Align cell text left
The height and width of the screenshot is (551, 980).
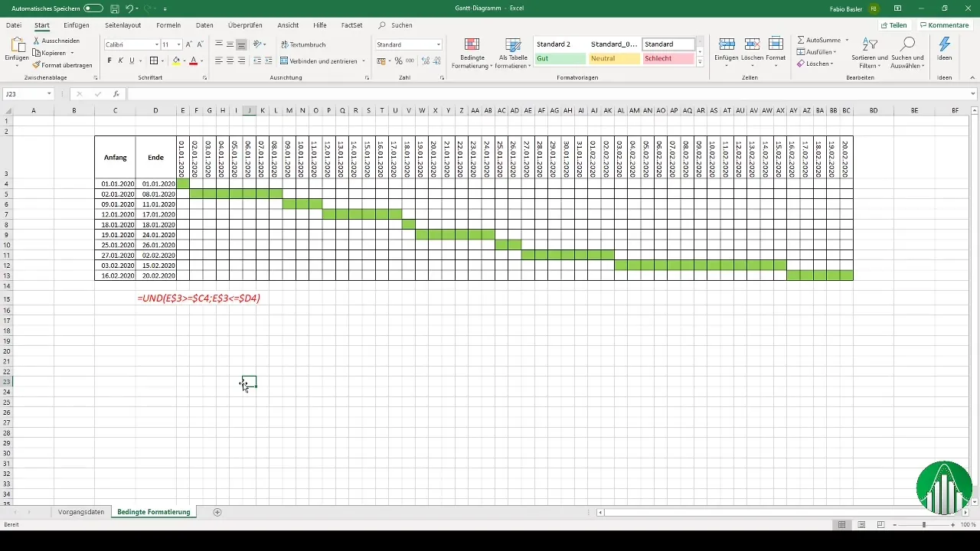(219, 60)
